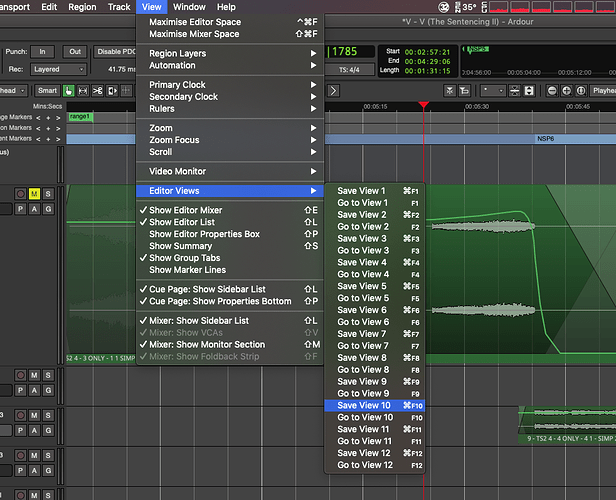Select the Audition speaker tool
The width and height of the screenshot is (616, 500).
tap(112, 91)
